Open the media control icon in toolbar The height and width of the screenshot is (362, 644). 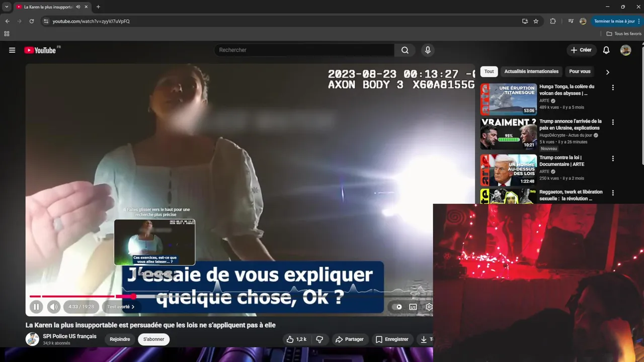coord(571,21)
